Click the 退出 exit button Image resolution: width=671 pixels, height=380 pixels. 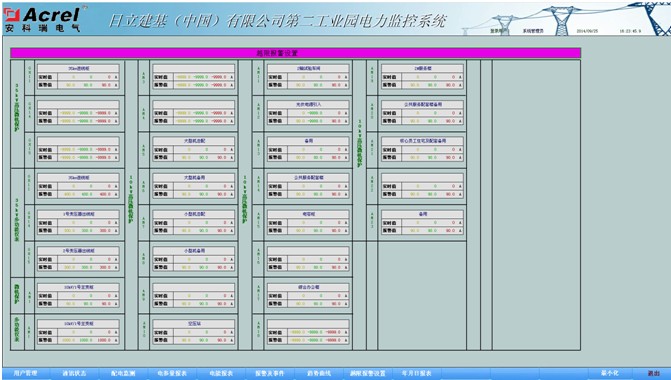click(x=653, y=374)
